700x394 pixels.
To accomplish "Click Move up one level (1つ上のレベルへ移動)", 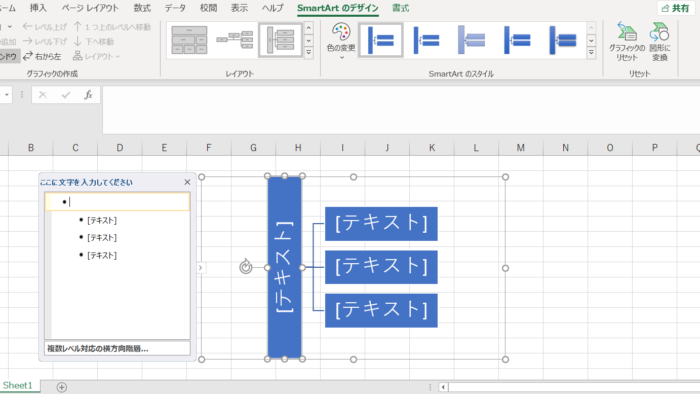I will 112,27.
